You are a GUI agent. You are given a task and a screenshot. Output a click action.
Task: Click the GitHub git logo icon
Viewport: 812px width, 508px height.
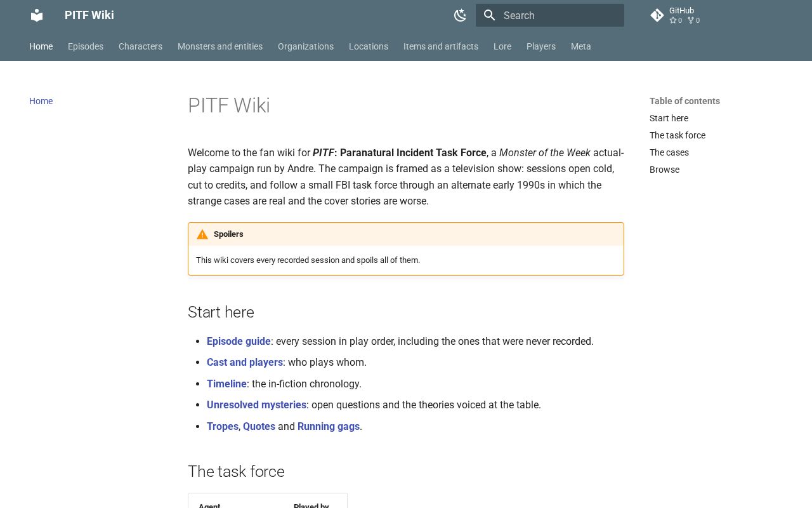coord(657,15)
